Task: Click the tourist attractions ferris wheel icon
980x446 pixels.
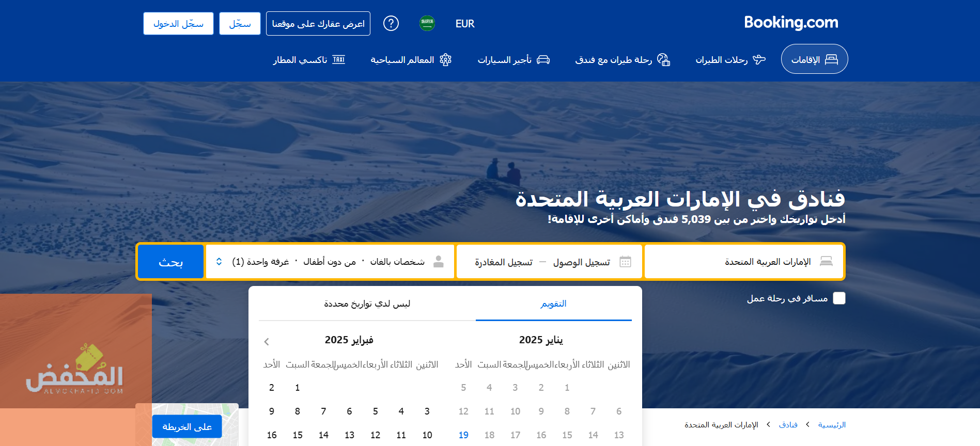Action: click(445, 60)
